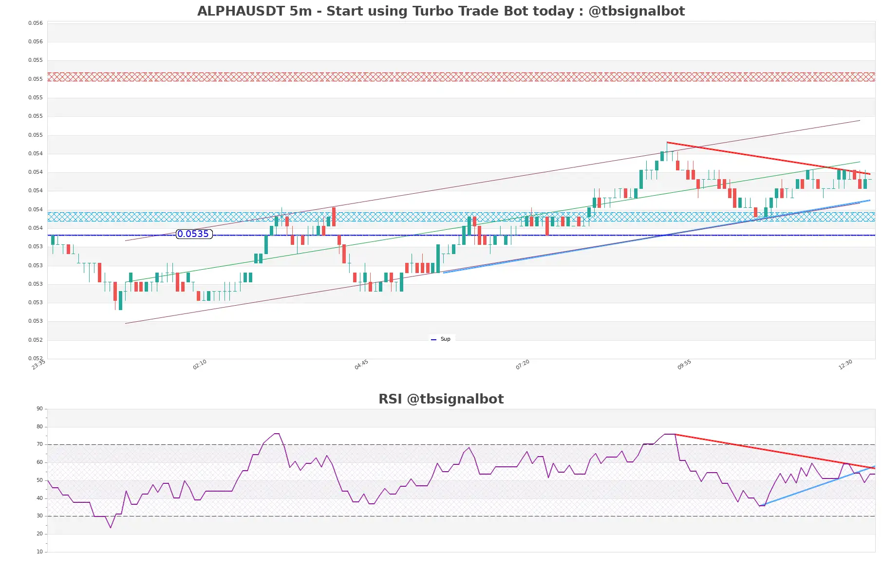Click the RSI @tbsignalbot heading
Viewport: 882px width, 588px height.
pos(441,399)
